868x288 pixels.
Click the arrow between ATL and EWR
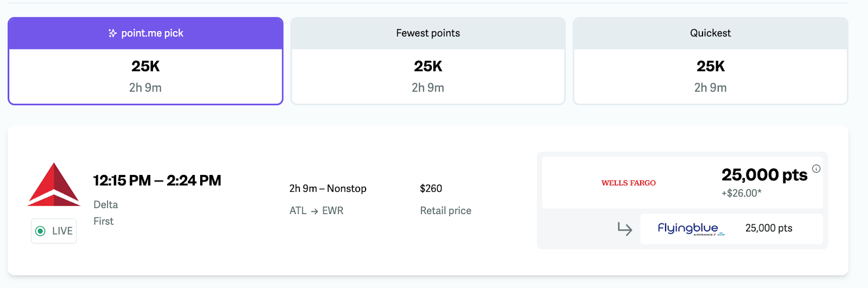pos(314,211)
